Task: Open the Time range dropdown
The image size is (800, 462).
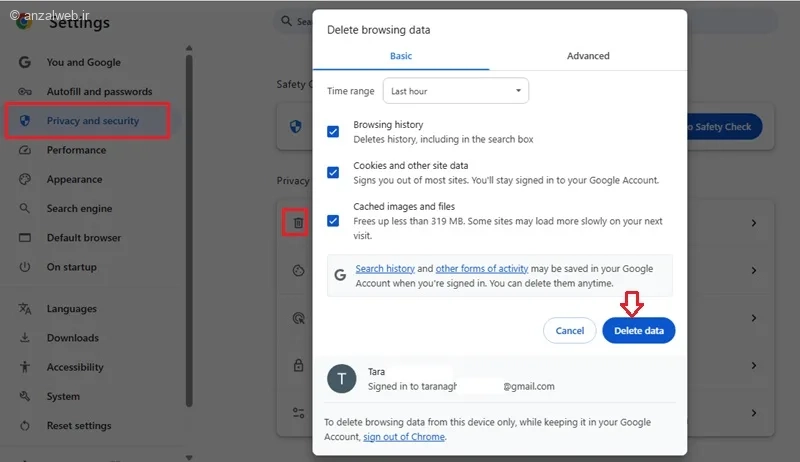Action: pyautogui.click(x=456, y=91)
